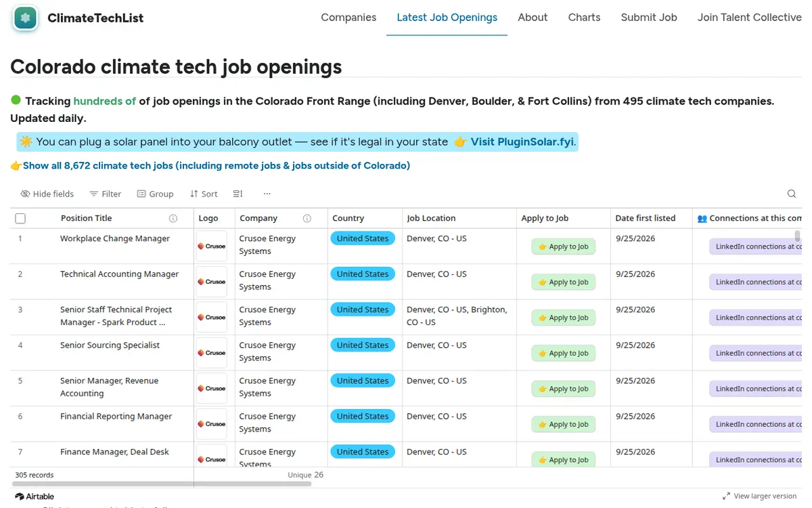
Task: Click the ClimateTechList site name
Action: (95, 18)
